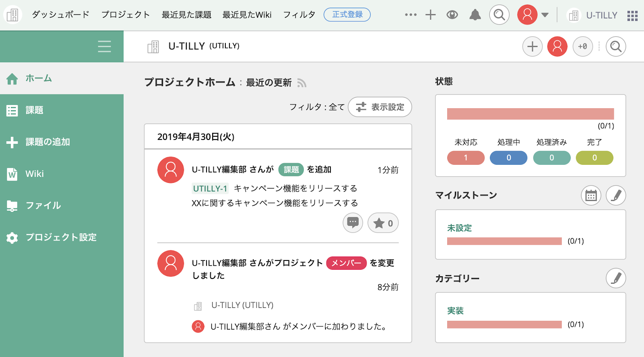Select Wiki in the sidebar
Viewport: 644px width, 357px height.
tap(35, 174)
